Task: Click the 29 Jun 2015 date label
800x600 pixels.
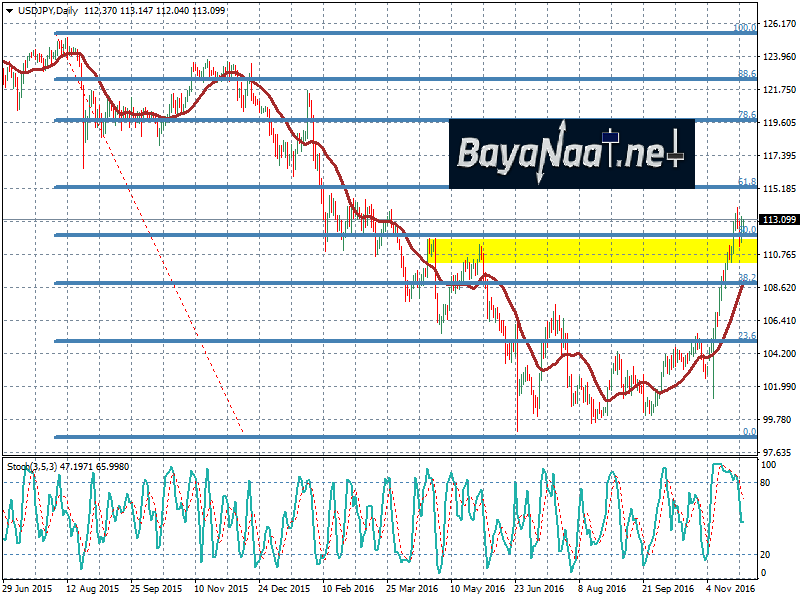Action: 27,590
